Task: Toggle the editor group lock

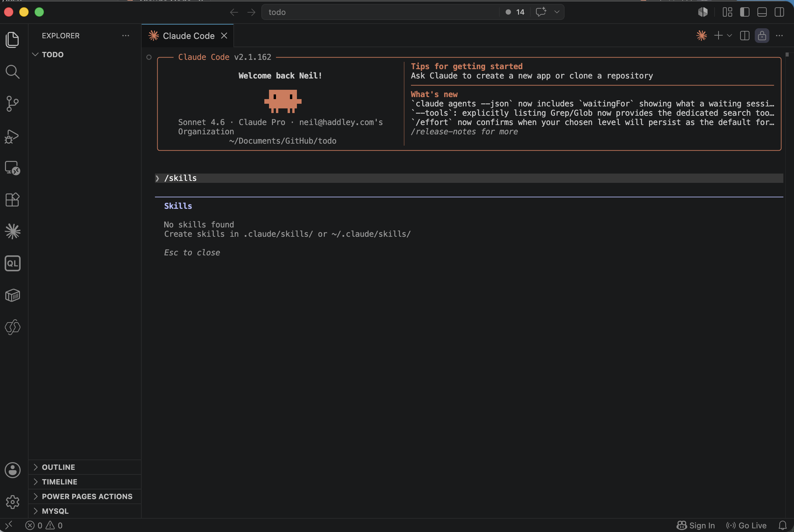Action: point(762,36)
